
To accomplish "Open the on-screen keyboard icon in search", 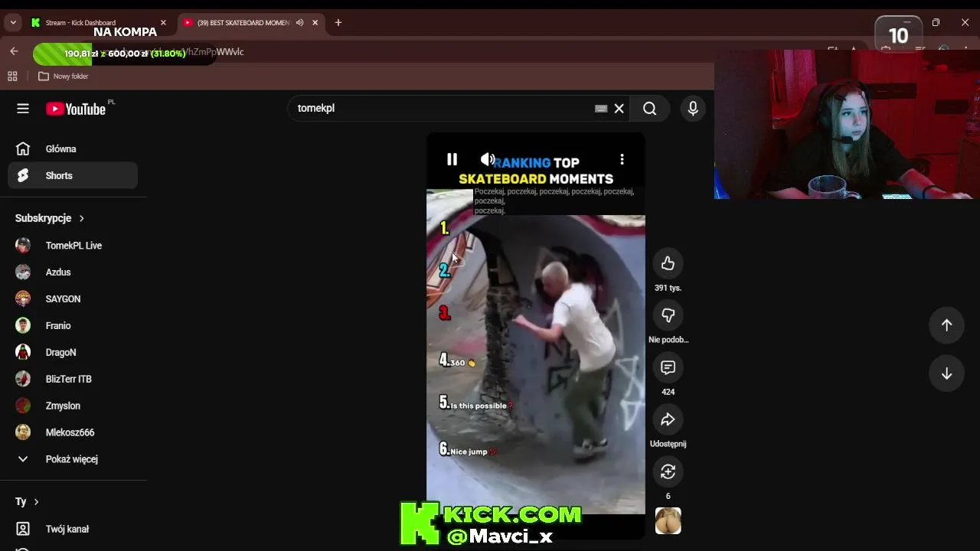I will tap(601, 109).
